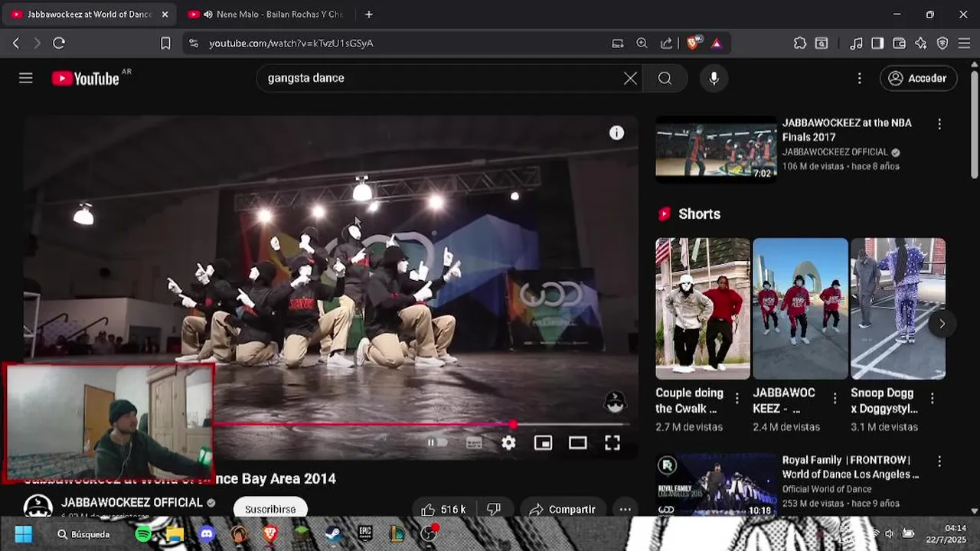Start voice search with the microphone
Screen dimensions: 980x551
coord(714,78)
